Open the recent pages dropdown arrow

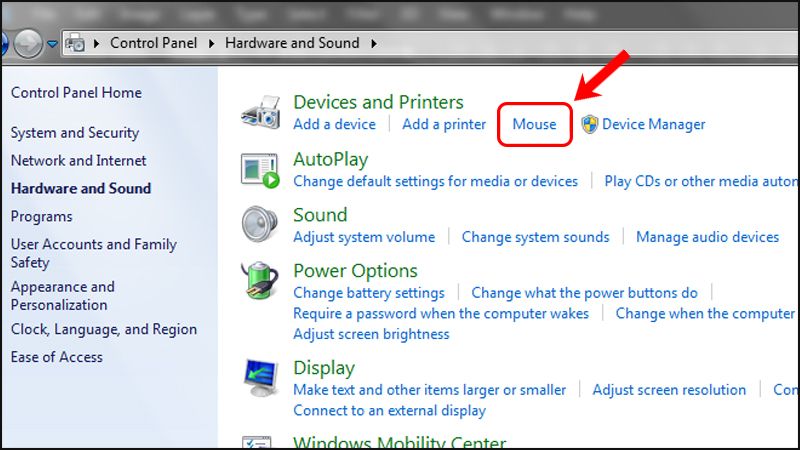tap(50, 44)
